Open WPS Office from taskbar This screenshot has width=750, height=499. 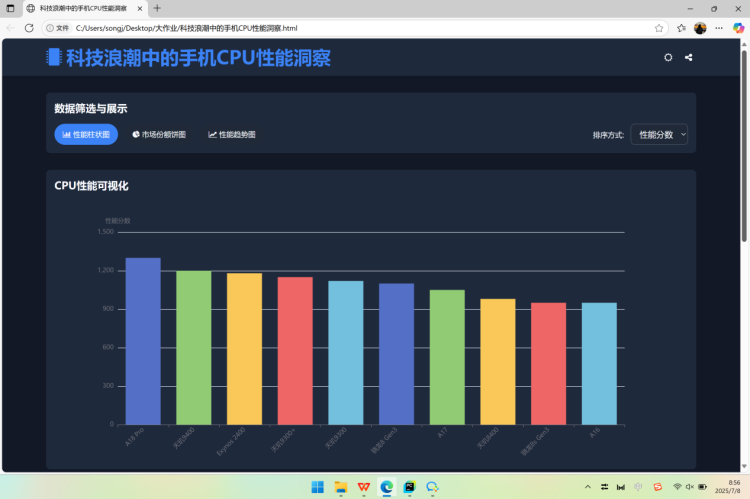(364, 487)
